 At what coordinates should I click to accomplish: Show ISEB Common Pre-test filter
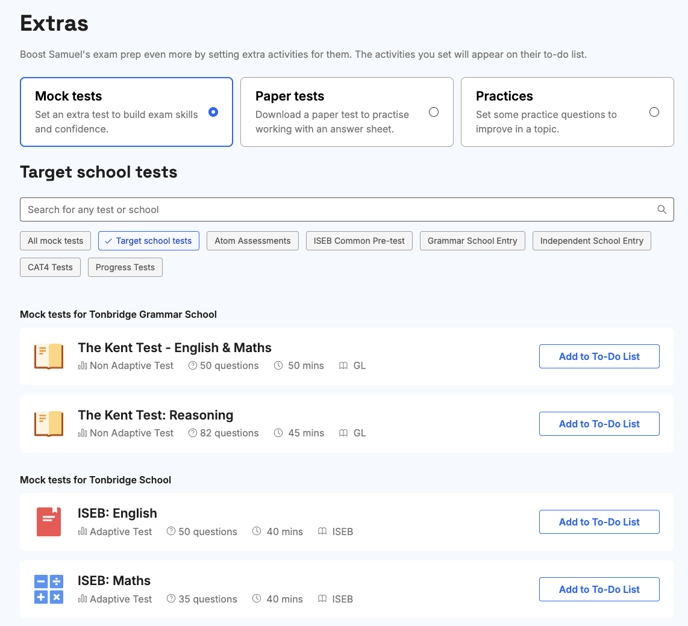[359, 241]
